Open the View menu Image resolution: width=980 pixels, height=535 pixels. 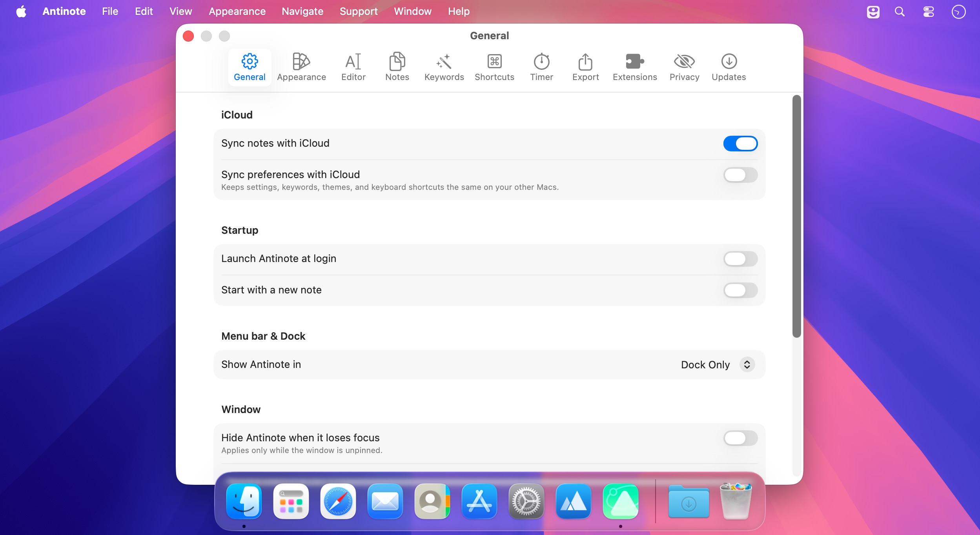(x=180, y=11)
